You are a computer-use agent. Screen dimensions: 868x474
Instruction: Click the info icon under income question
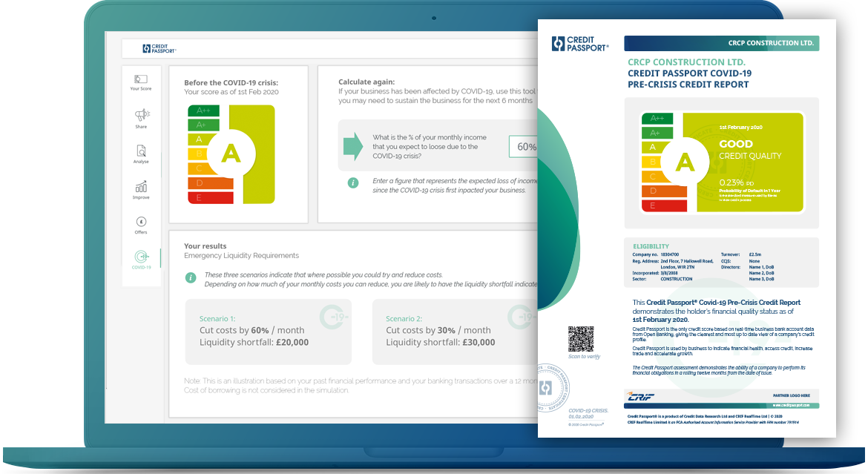(x=354, y=182)
